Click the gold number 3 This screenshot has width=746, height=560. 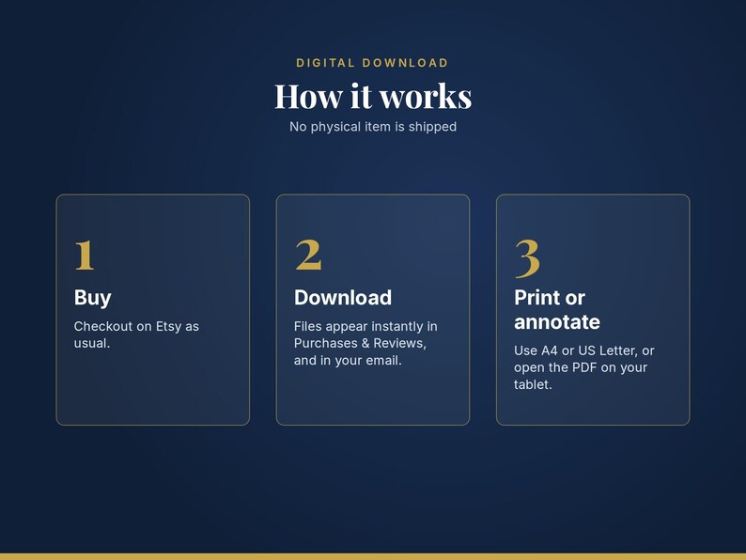(x=528, y=257)
